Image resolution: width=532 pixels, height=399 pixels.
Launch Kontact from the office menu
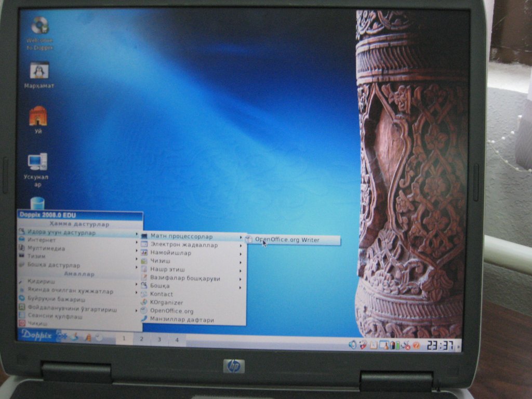pyautogui.click(x=192, y=294)
